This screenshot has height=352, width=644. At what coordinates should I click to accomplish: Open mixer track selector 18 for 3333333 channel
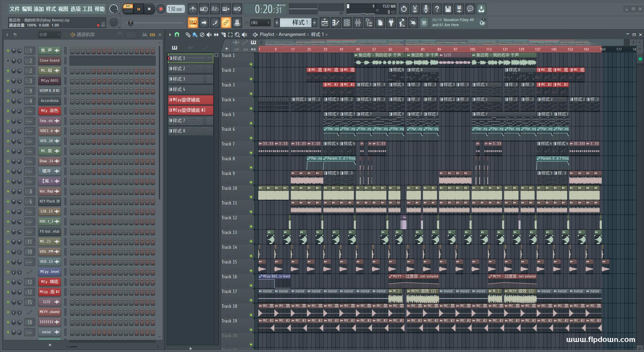point(30,322)
